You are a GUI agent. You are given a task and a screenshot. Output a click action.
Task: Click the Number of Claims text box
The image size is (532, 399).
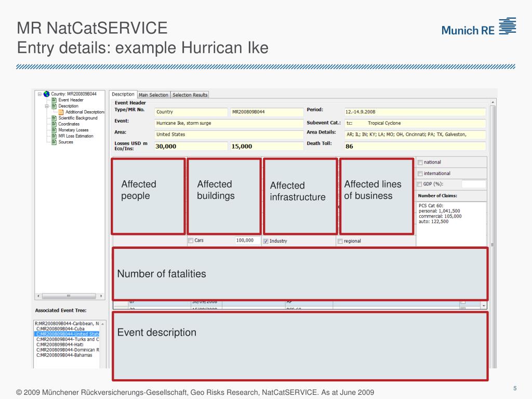tap(451, 224)
